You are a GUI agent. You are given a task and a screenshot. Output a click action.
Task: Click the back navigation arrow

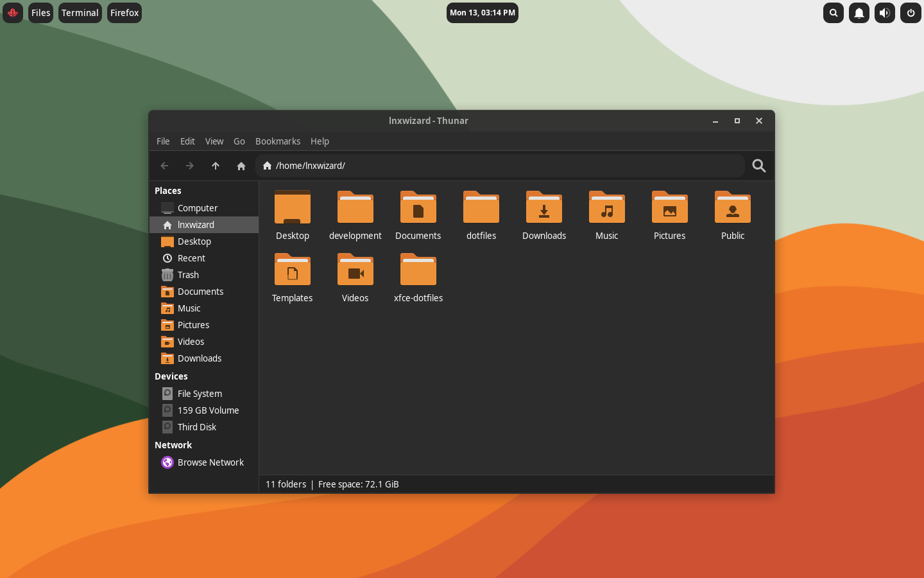(164, 166)
